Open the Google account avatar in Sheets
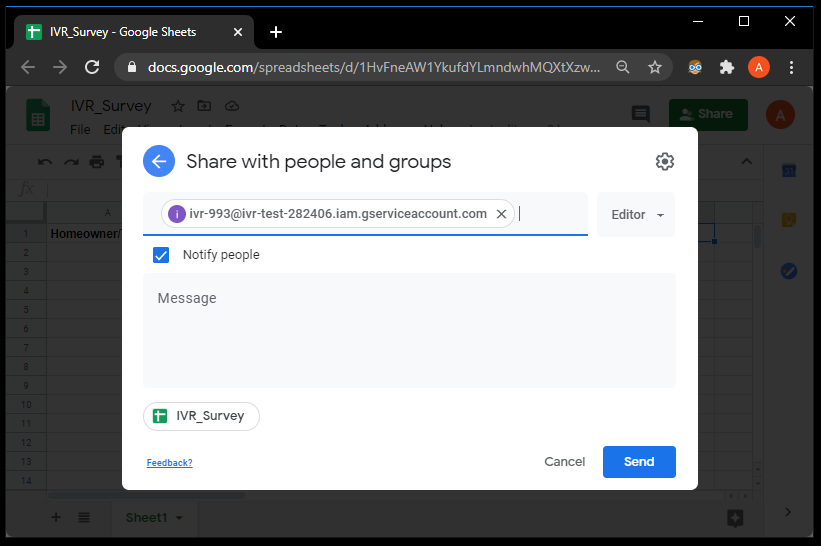Image resolution: width=821 pixels, height=546 pixels. point(780,115)
